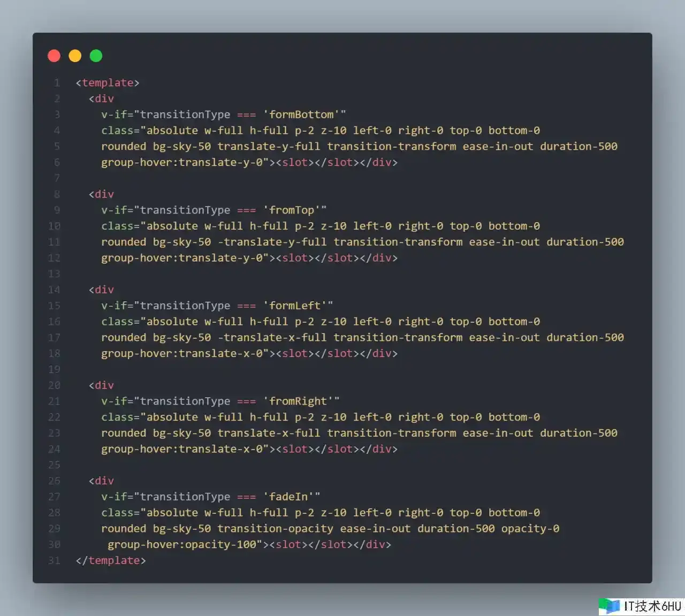Click the yellow minimize dot
Screen dimensions: 685x616
(75, 56)
